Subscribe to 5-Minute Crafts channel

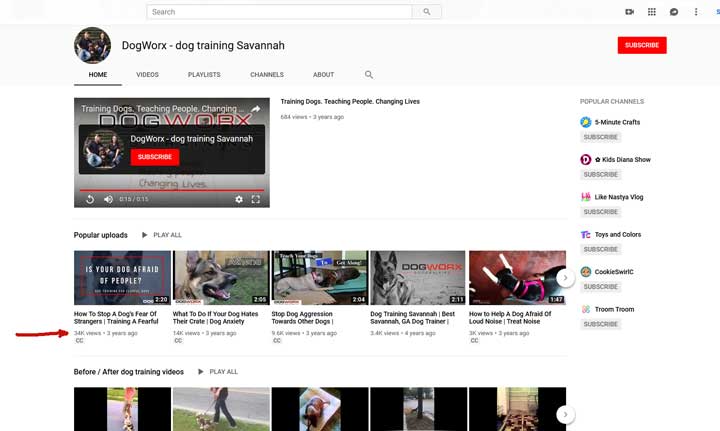pyautogui.click(x=601, y=137)
